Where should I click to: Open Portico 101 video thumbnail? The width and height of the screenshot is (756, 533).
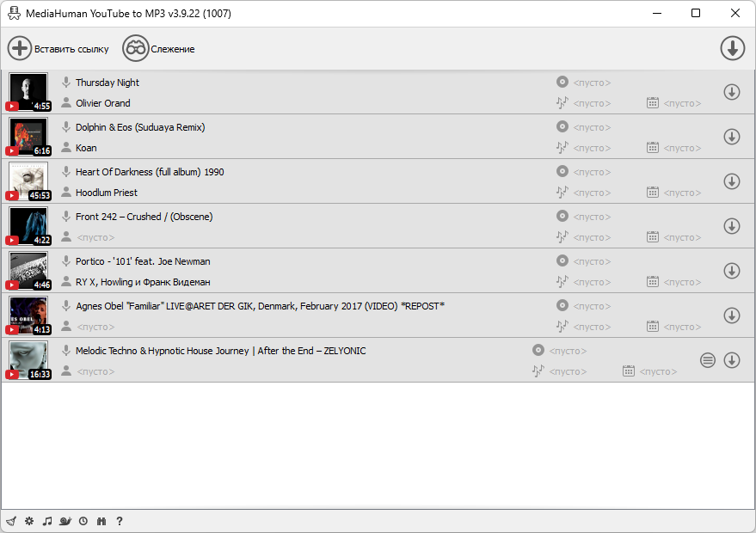point(28,271)
